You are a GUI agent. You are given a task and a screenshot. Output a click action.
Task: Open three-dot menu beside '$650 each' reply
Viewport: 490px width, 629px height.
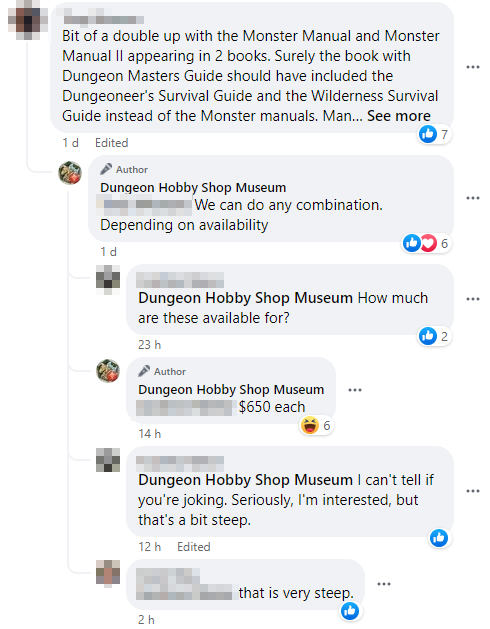(355, 390)
